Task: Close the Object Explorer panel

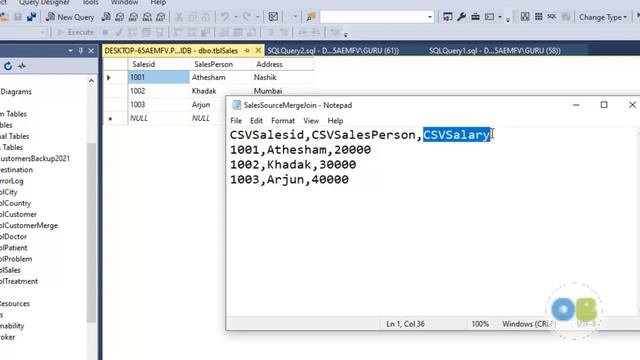Action: (x=91, y=51)
